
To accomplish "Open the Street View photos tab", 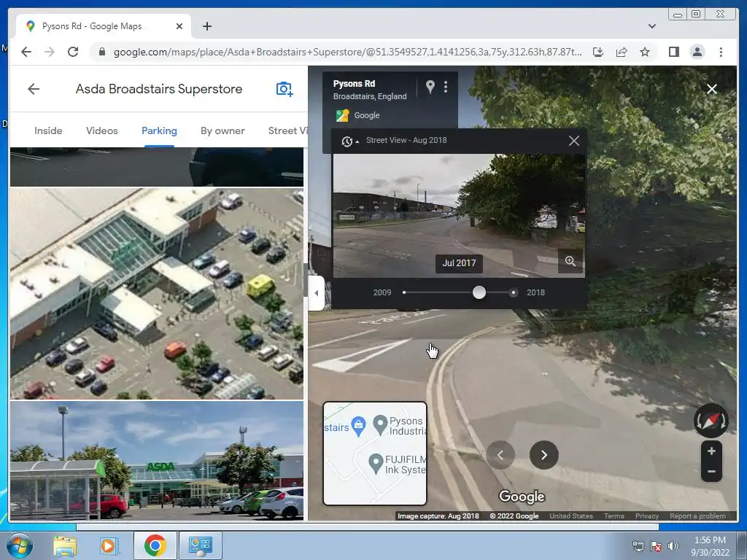I will [287, 131].
